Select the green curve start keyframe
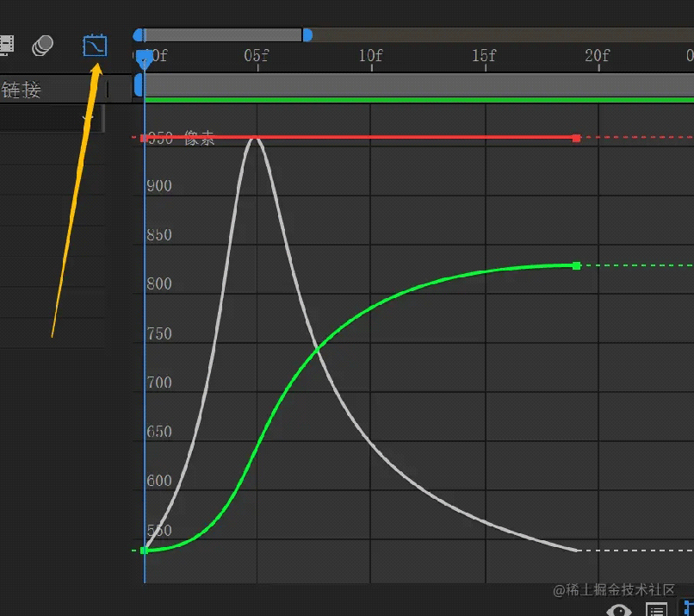The height and width of the screenshot is (616, 694). click(144, 550)
